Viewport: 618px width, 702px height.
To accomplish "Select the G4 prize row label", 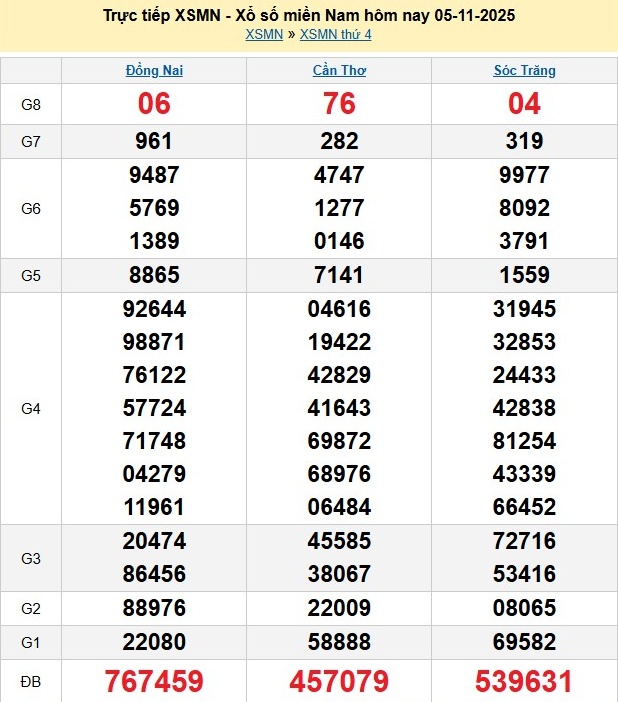I will pos(31,408).
